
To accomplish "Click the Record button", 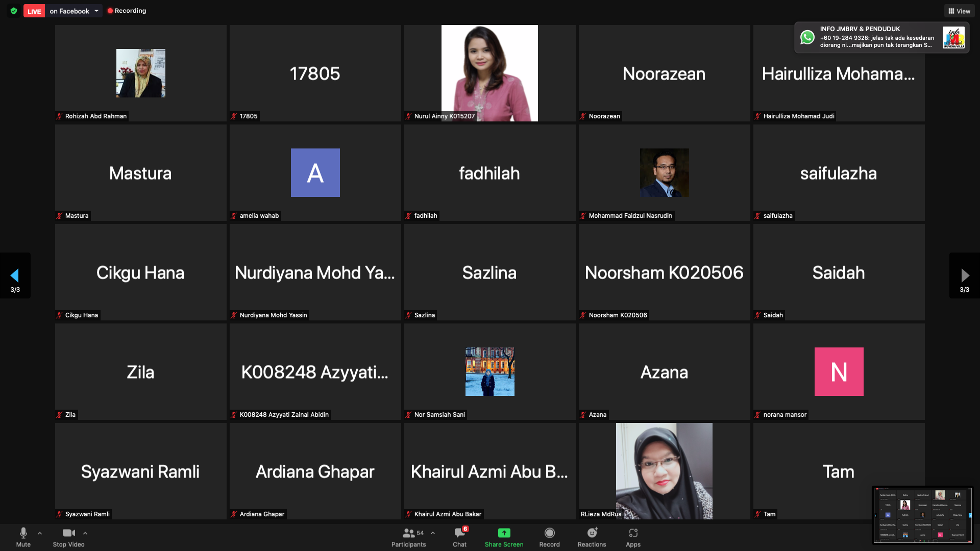I will [549, 537].
